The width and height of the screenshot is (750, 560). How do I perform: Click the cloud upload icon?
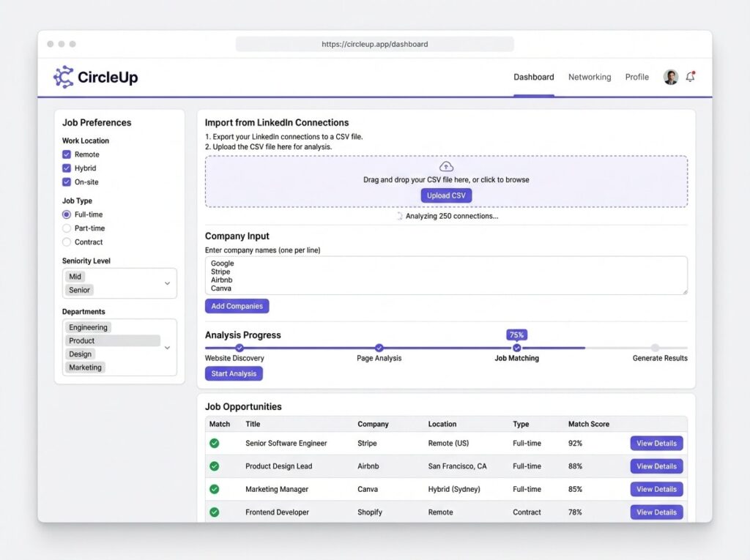coord(446,167)
